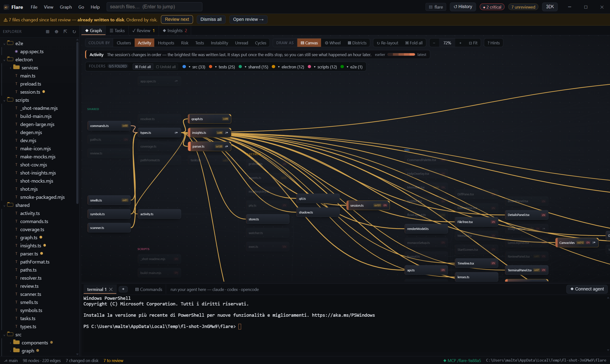
Task: Colour graph by Unread
Action: coord(241,43)
